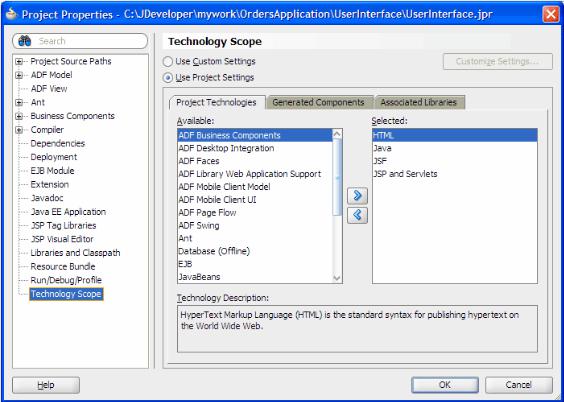Select Database (Offline) in Available list
This screenshot has width=564, height=402.
click(x=255, y=251)
